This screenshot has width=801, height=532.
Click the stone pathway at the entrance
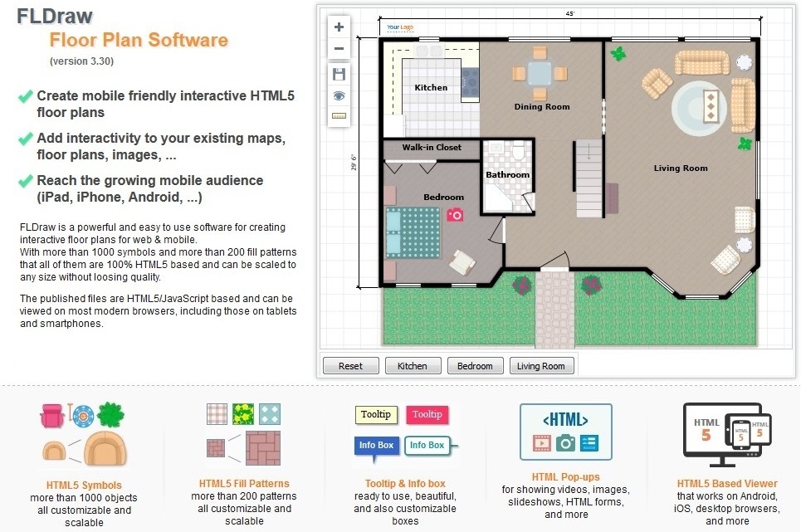(554, 310)
